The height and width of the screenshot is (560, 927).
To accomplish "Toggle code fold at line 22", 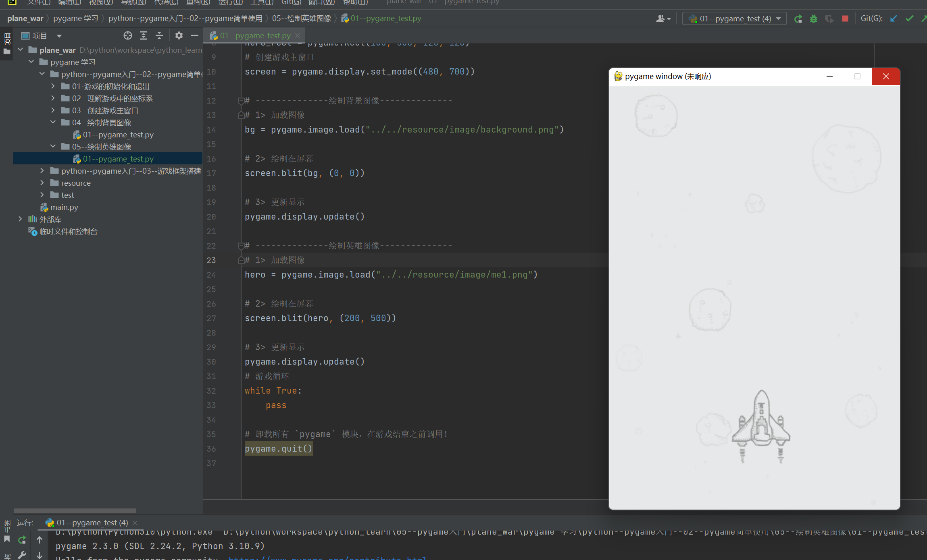I will 241,245.
